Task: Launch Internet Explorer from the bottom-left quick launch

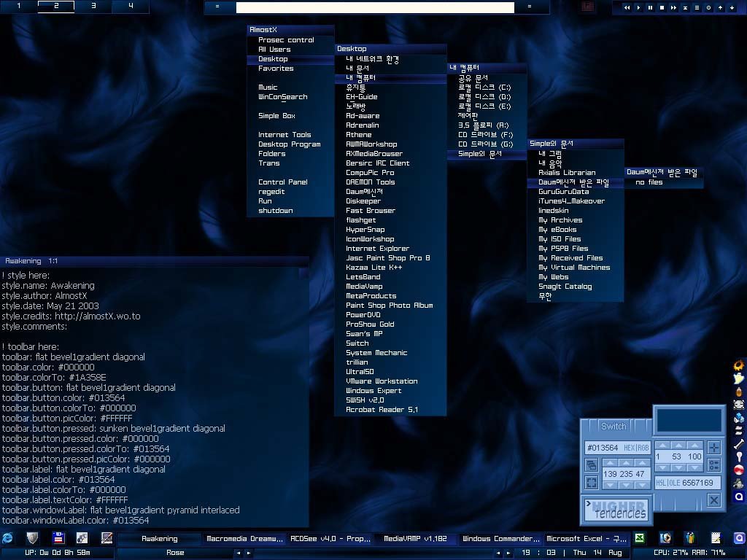Action: (7, 538)
